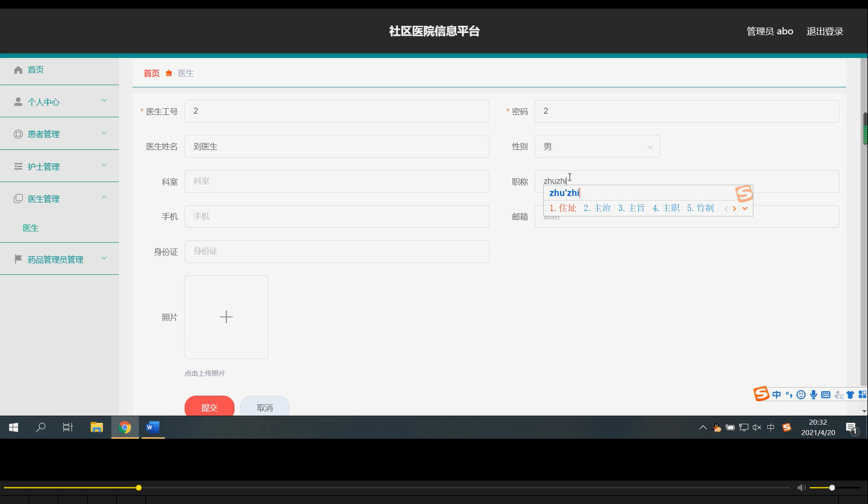Focus the 手机 input field
Screen dimensions: 868x504
click(337, 216)
